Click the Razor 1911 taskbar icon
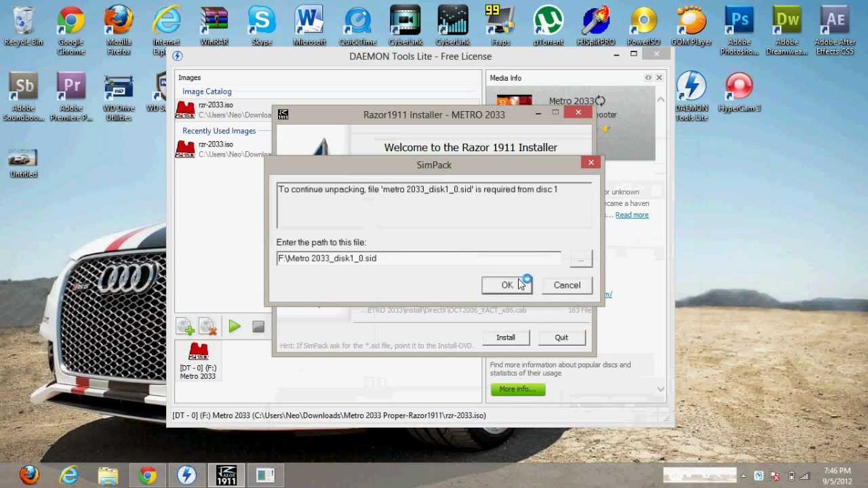Screen dimensions: 868x488 [x=226, y=476]
